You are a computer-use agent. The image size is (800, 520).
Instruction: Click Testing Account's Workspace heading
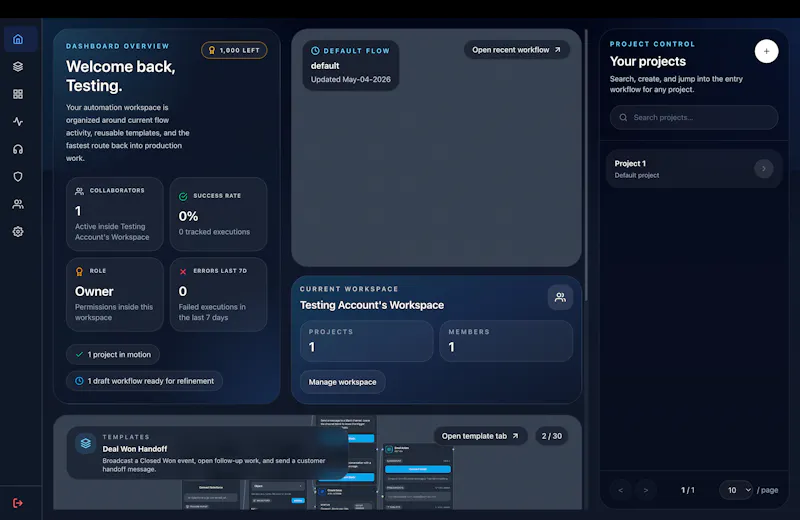[372, 305]
